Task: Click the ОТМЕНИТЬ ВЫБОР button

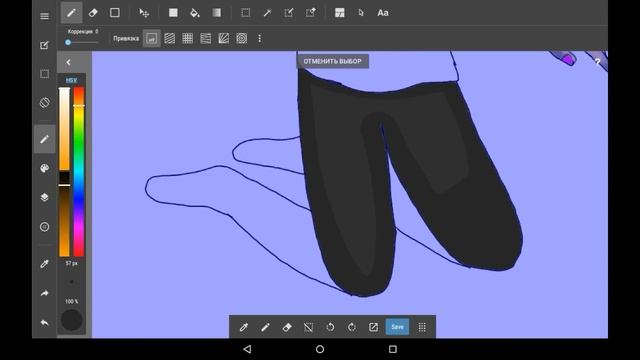Action: pos(332,61)
